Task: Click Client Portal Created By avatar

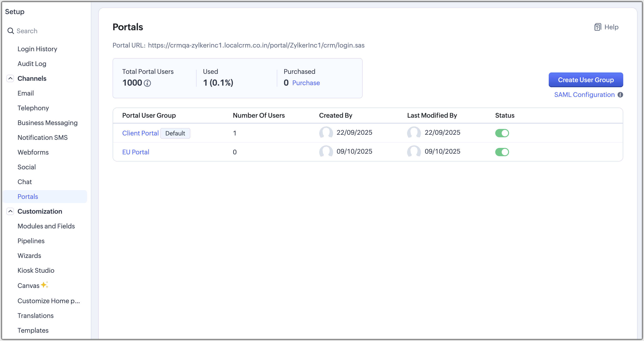Action: click(326, 132)
